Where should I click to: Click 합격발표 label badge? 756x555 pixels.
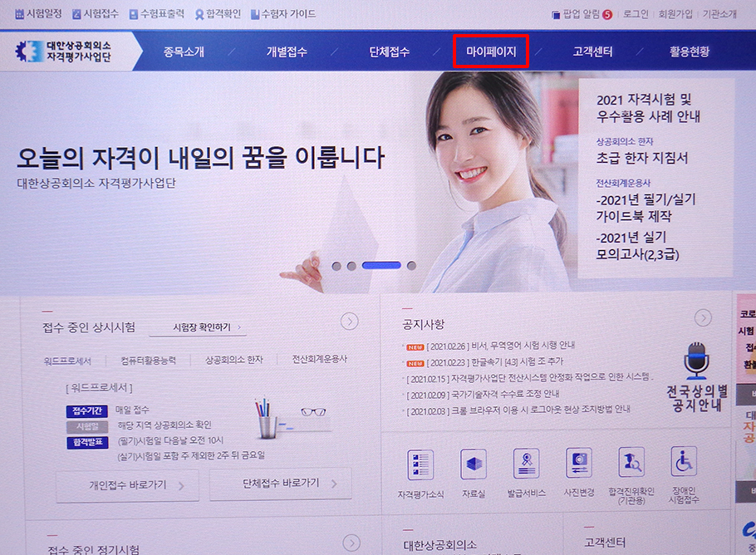(86, 442)
